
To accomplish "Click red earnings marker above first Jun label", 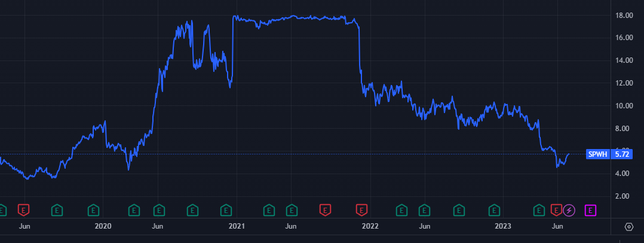I will pos(24,211).
